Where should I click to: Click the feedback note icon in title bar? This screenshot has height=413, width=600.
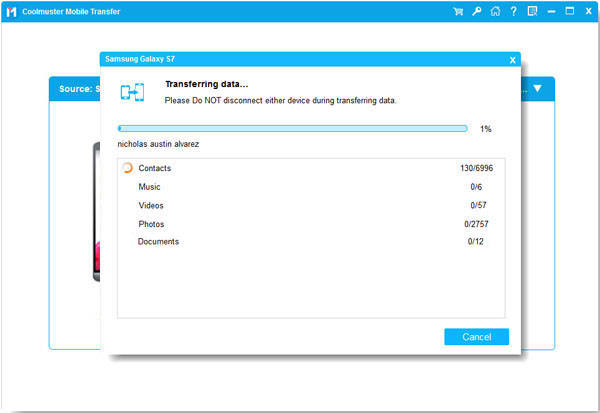click(x=530, y=12)
